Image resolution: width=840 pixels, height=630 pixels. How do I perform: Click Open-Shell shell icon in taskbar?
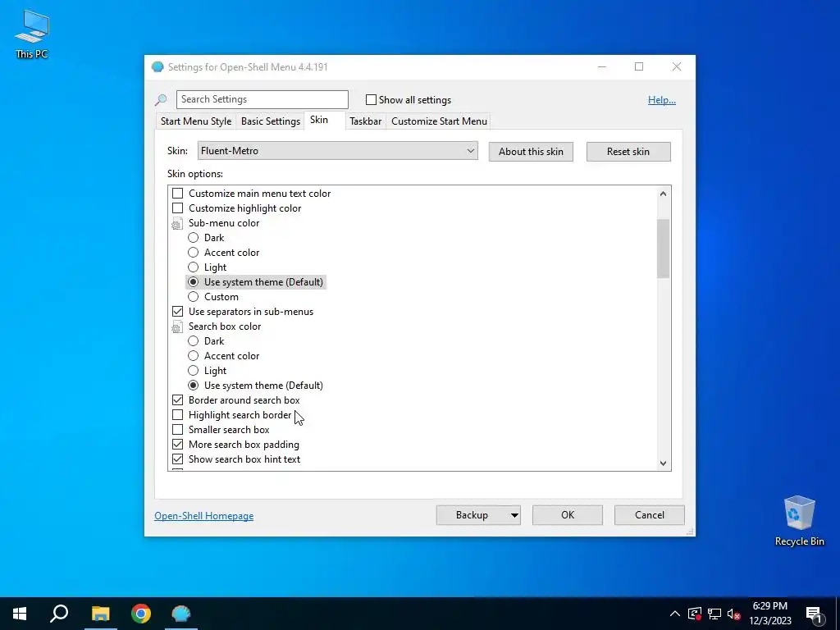[x=181, y=614]
